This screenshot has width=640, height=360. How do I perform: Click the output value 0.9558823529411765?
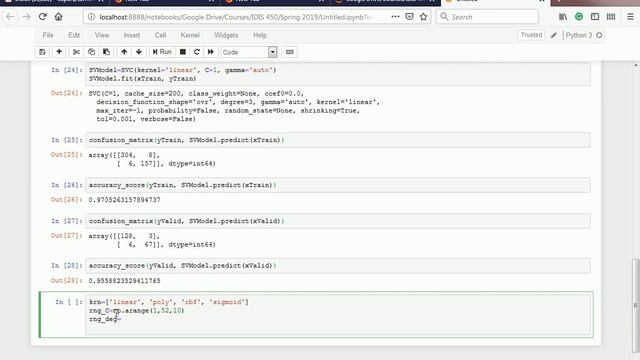124,281
